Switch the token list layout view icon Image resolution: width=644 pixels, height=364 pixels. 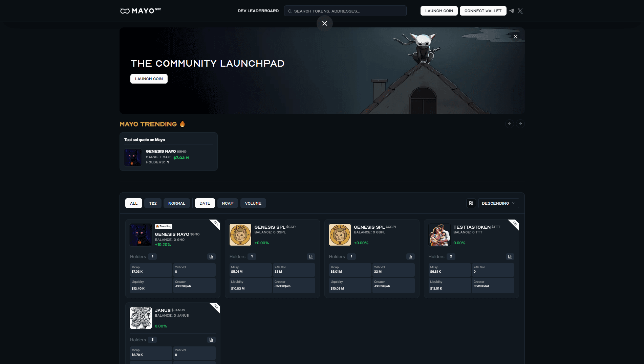click(x=471, y=203)
